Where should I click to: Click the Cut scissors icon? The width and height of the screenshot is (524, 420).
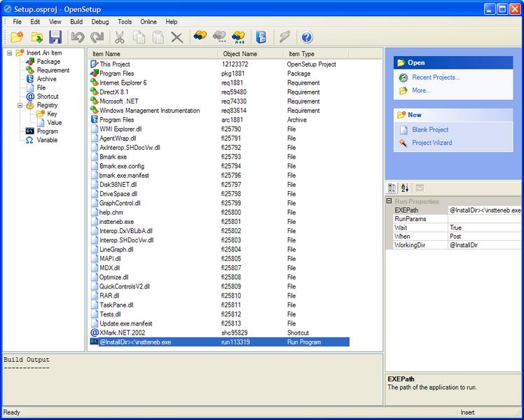point(119,37)
